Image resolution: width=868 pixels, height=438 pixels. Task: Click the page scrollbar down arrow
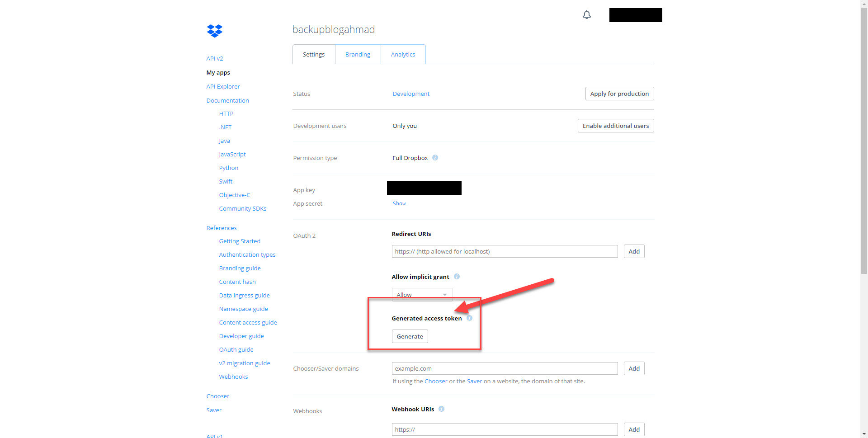pos(864,434)
